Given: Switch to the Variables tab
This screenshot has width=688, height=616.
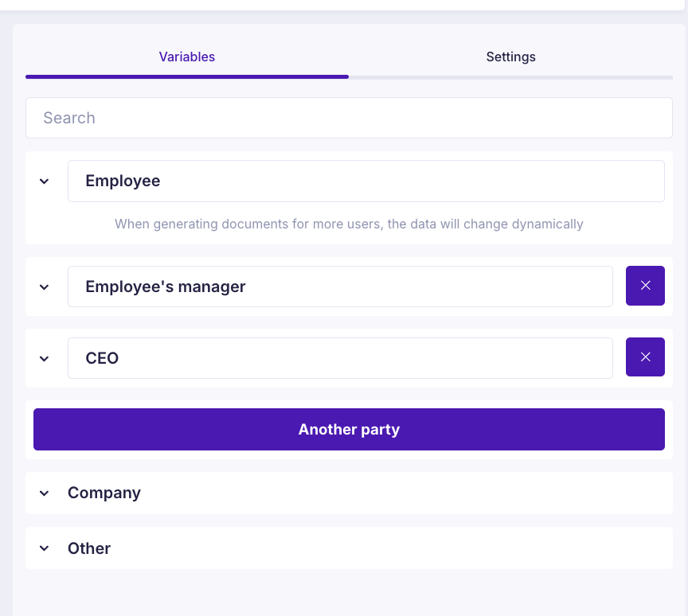Looking at the screenshot, I should point(187,57).
